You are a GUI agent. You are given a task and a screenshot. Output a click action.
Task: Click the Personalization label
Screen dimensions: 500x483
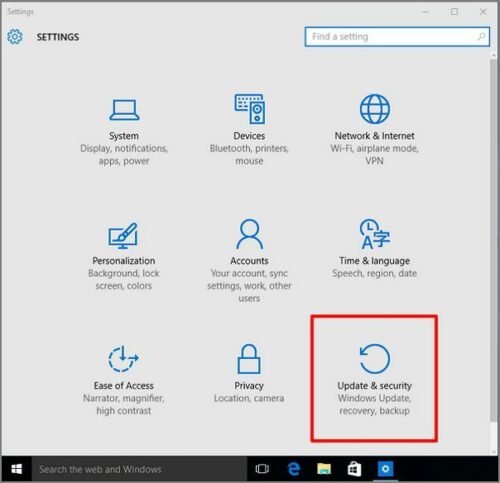tap(124, 261)
